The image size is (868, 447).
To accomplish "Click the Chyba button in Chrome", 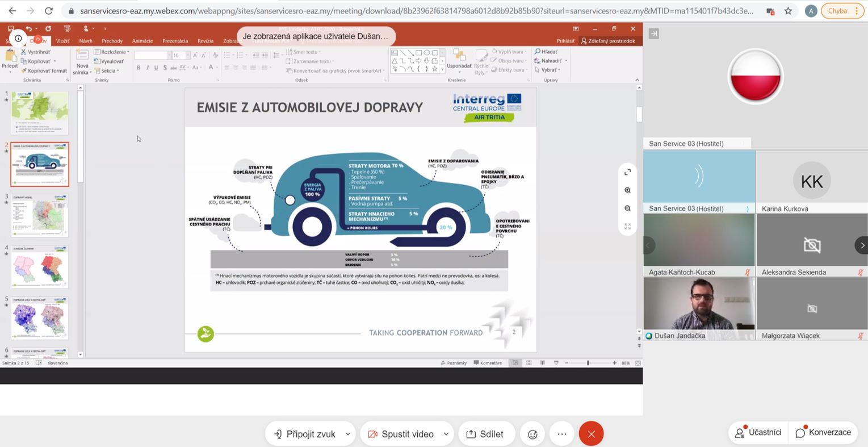I will 842,11.
